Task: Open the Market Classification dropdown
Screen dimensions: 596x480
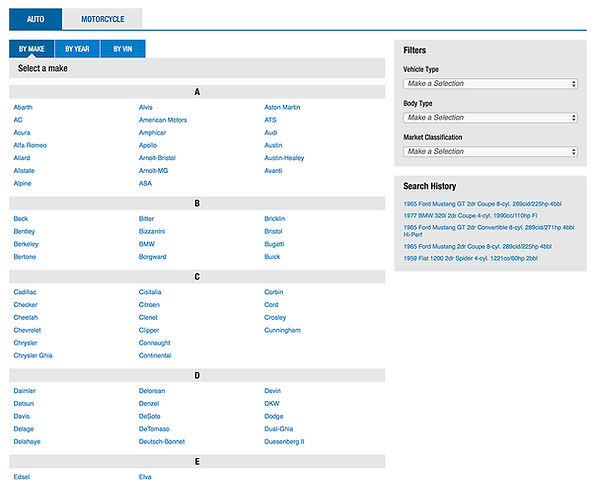Action: point(490,152)
